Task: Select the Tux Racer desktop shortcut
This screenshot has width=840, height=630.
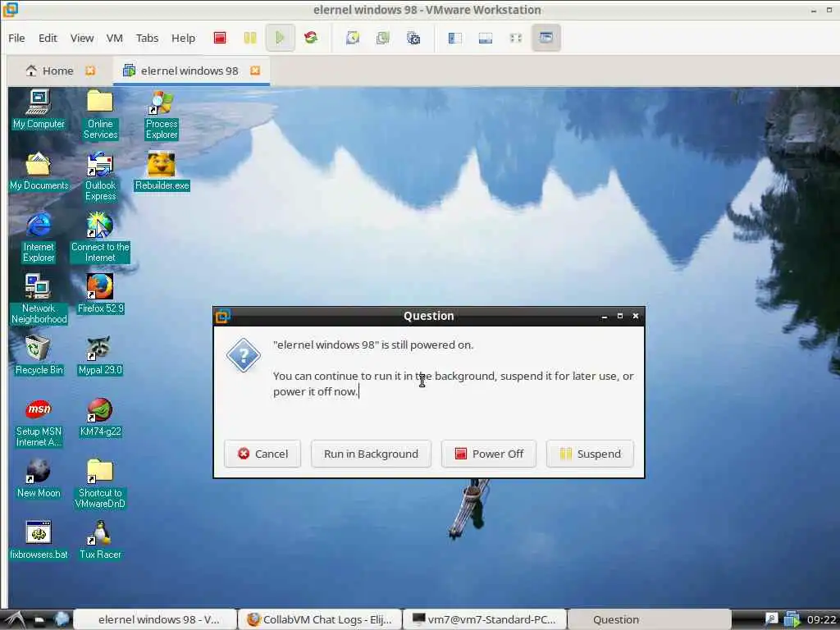Action: pyautogui.click(x=100, y=540)
